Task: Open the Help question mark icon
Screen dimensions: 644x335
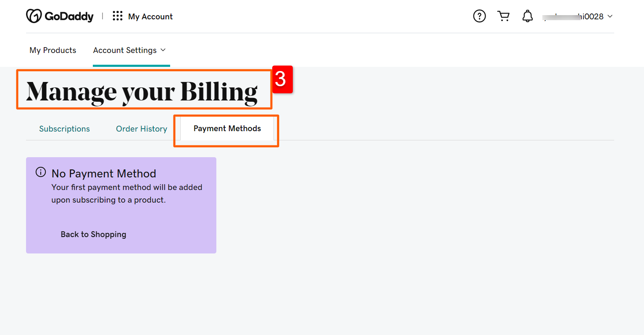Action: coord(479,16)
